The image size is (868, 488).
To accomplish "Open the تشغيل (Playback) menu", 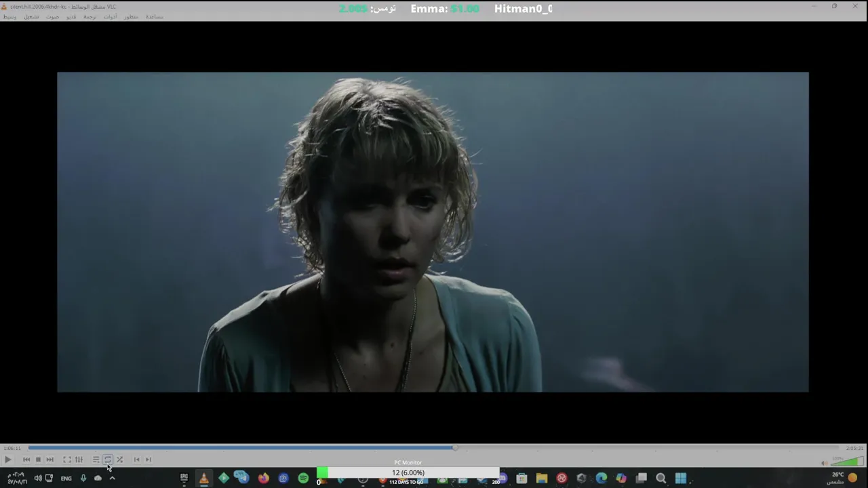I will click(32, 16).
